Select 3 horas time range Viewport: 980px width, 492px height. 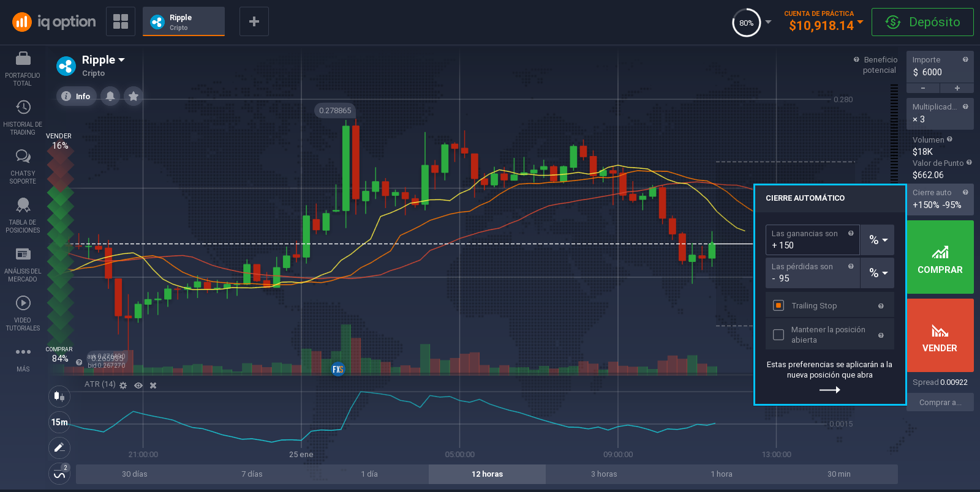604,474
